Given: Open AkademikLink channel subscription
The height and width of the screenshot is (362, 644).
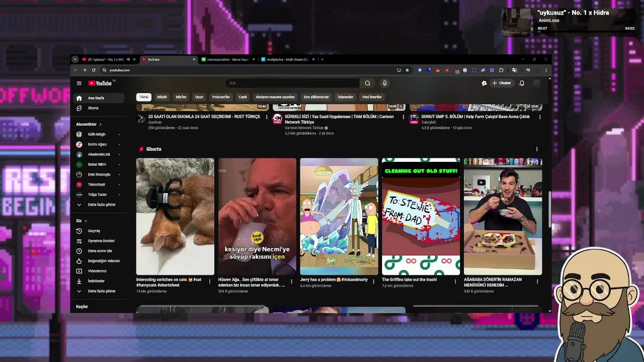Looking at the screenshot, I should (x=99, y=154).
